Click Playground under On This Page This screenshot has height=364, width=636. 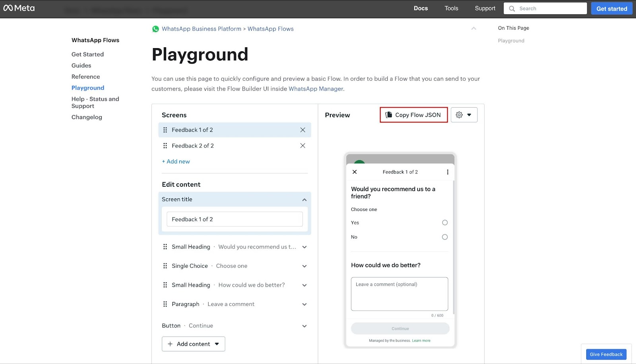(511, 41)
